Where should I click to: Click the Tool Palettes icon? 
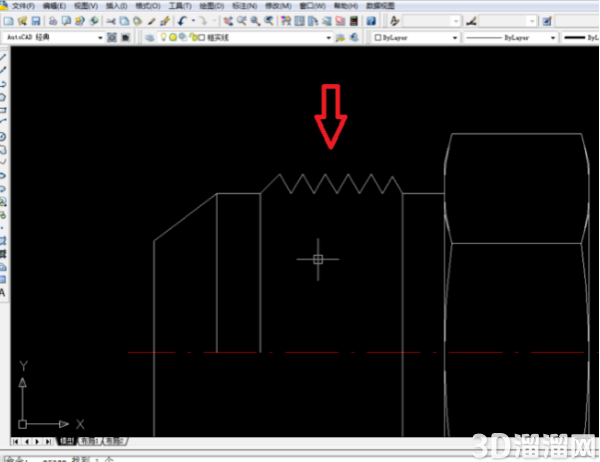coord(313,21)
